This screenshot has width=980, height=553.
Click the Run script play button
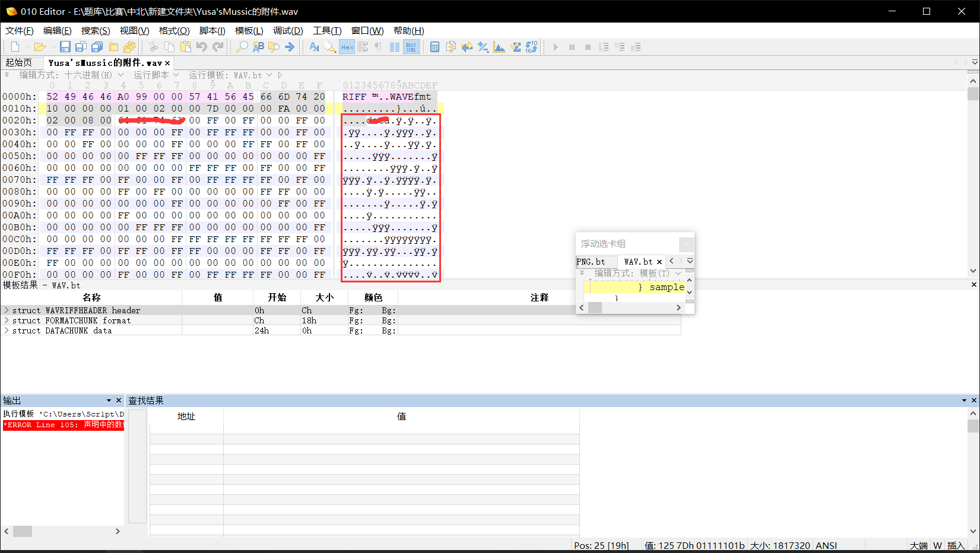pos(556,47)
